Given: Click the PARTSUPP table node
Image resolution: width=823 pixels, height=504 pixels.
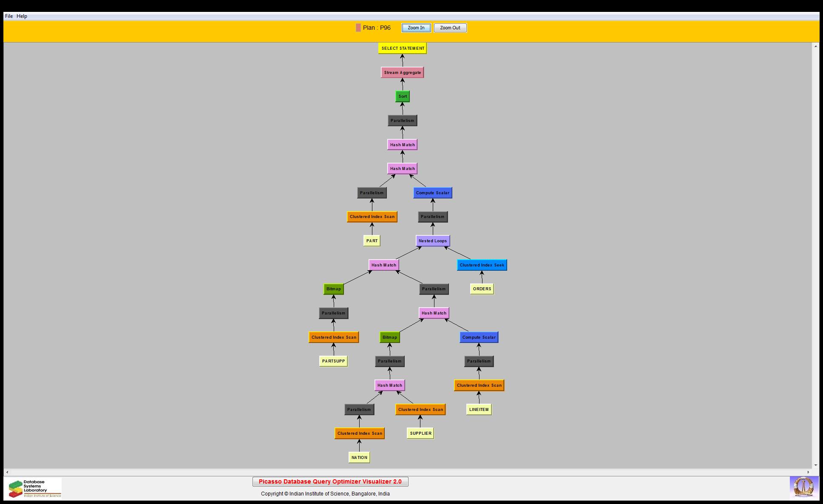Looking at the screenshot, I should pyautogui.click(x=333, y=361).
